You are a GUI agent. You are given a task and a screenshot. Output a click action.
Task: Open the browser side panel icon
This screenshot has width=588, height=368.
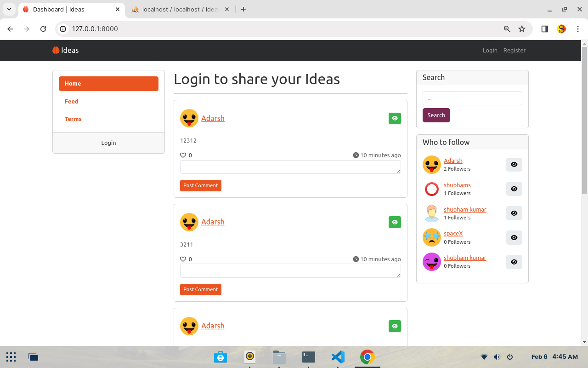pyautogui.click(x=545, y=29)
